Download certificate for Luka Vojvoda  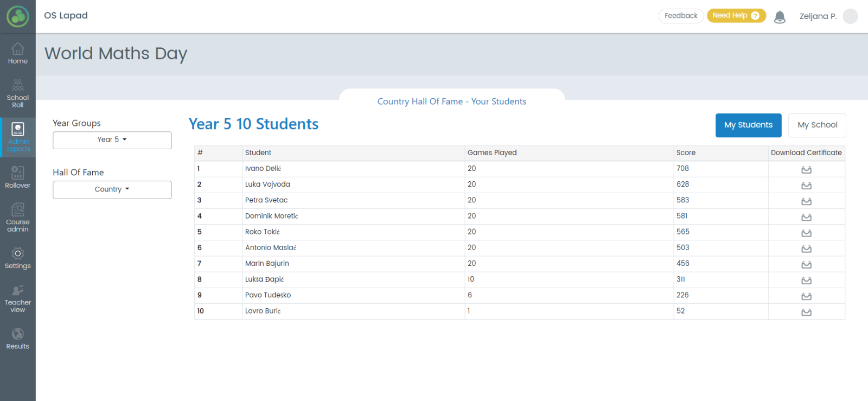pyautogui.click(x=806, y=186)
